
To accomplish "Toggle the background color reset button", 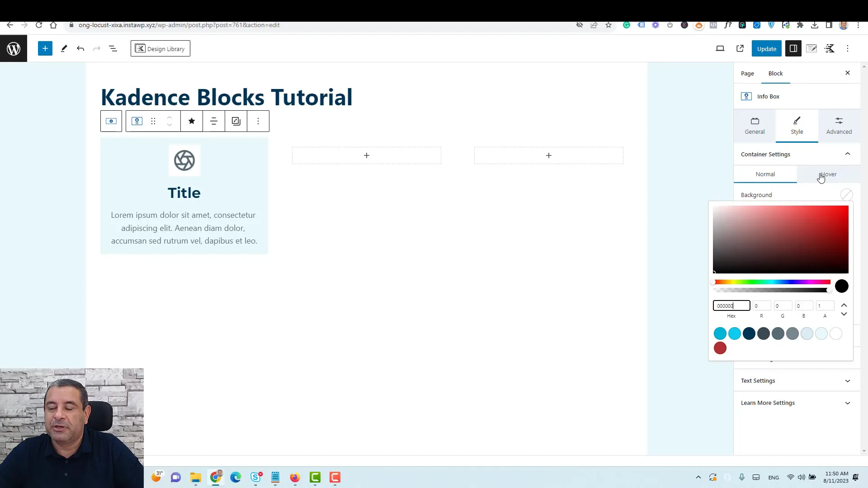I will [x=847, y=195].
